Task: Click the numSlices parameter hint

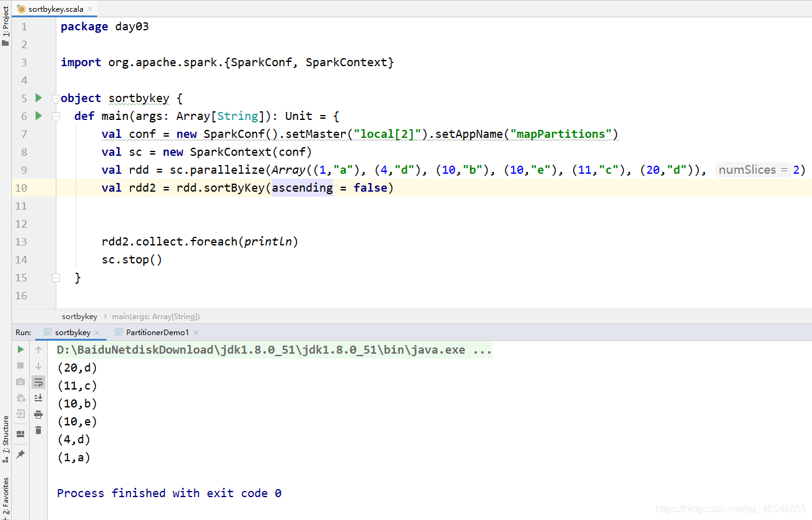Action: (754, 170)
